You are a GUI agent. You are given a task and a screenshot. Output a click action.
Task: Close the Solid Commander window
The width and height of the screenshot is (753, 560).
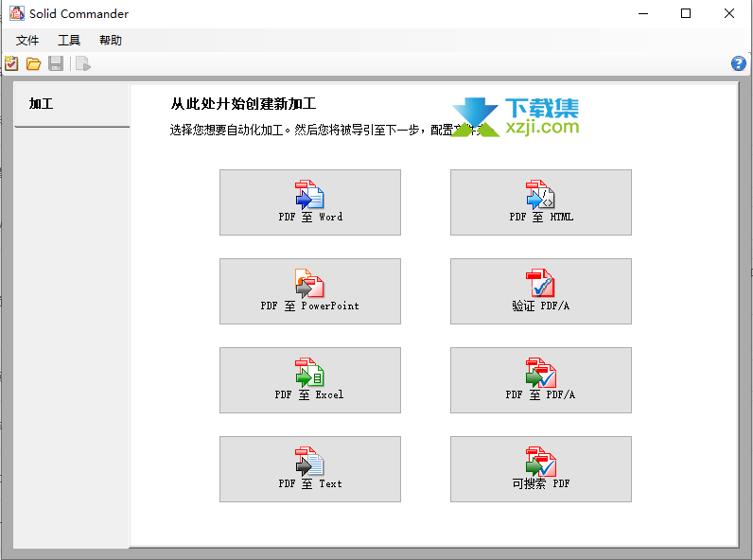[x=729, y=13]
